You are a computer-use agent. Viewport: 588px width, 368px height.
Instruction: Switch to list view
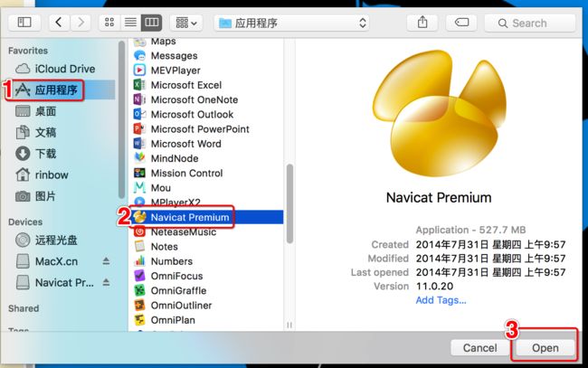point(130,23)
